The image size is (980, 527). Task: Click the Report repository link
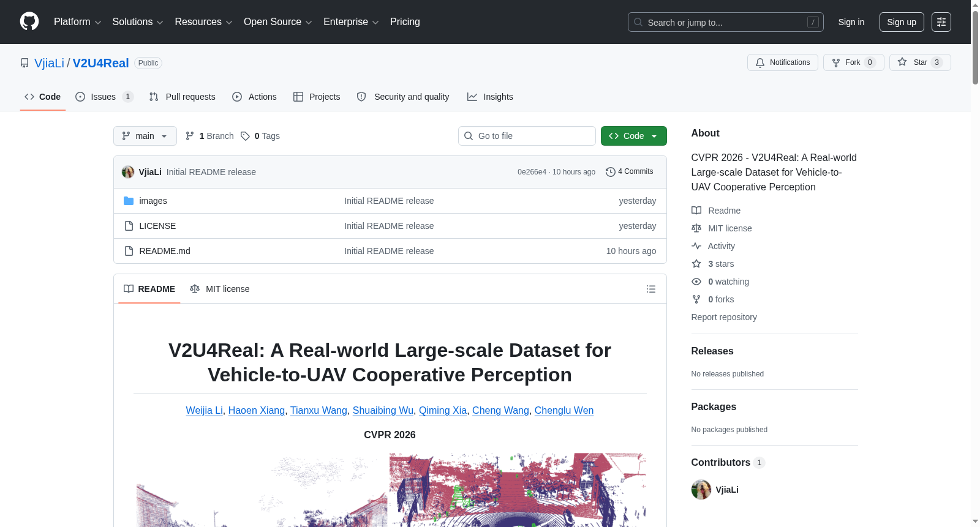tap(724, 317)
